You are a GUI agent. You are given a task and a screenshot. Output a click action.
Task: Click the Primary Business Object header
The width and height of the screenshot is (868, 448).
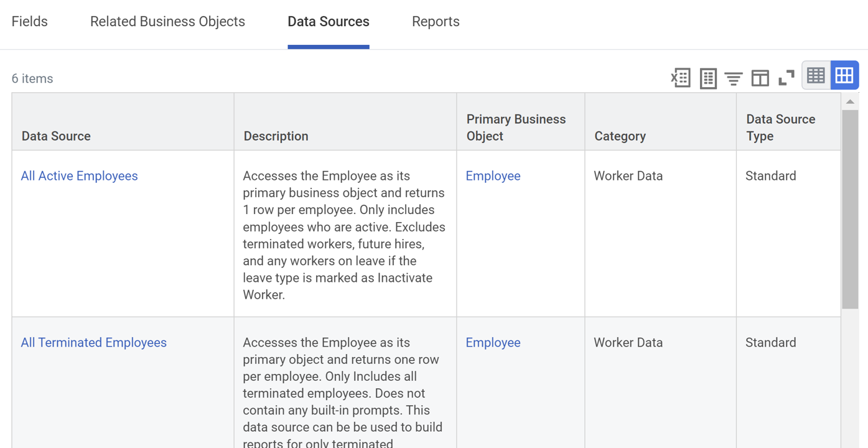point(521,122)
